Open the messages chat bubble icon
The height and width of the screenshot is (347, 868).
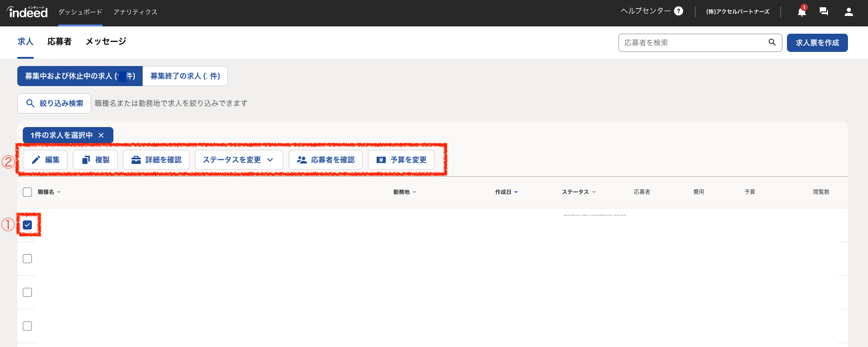coord(824,12)
